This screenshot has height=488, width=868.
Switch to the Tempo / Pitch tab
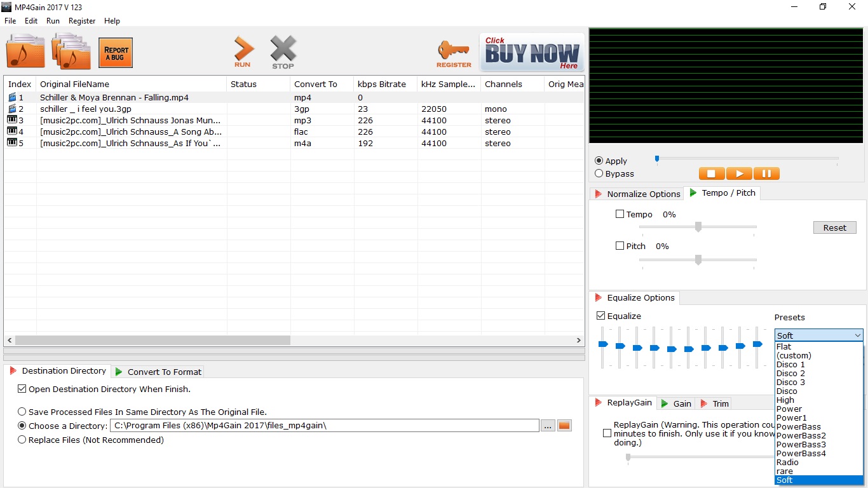721,193
